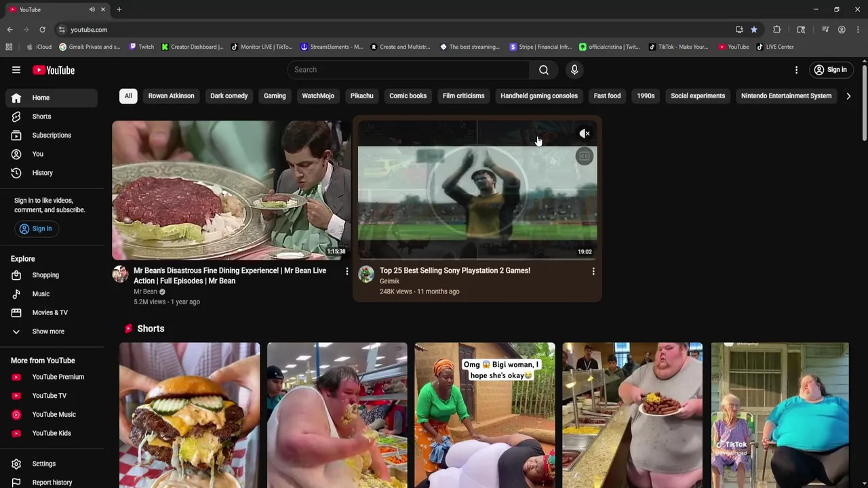Mute the YouTube browser tab
Viewport: 868px width, 488px height.
[92, 9]
